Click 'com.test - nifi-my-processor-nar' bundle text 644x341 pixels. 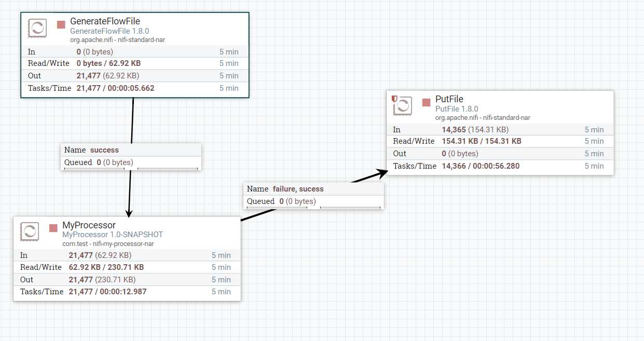(x=108, y=244)
